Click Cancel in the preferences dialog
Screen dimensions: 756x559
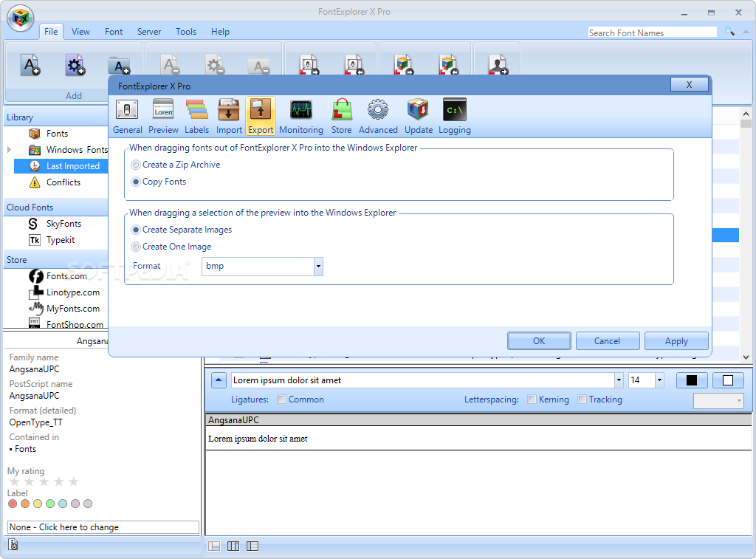[x=608, y=341]
